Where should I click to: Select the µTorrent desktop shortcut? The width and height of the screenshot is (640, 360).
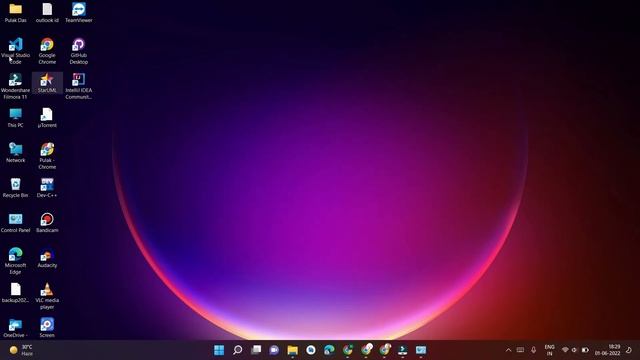coord(47,118)
